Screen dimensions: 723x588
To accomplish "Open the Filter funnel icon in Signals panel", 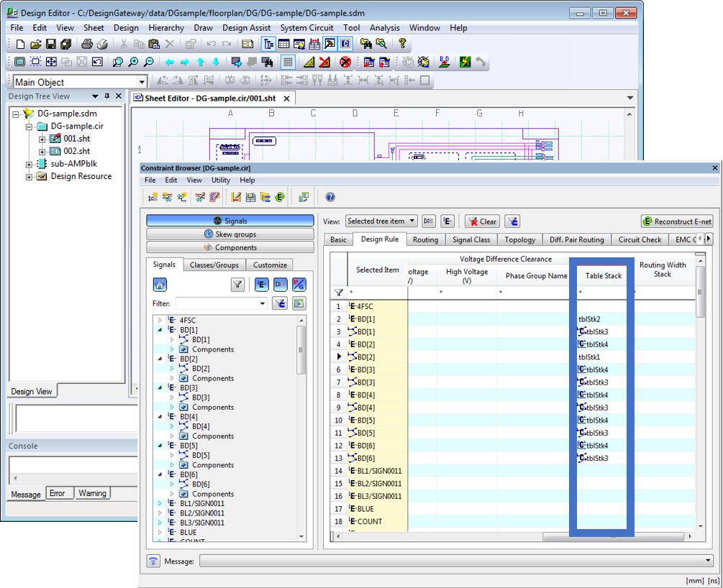I will click(x=237, y=285).
